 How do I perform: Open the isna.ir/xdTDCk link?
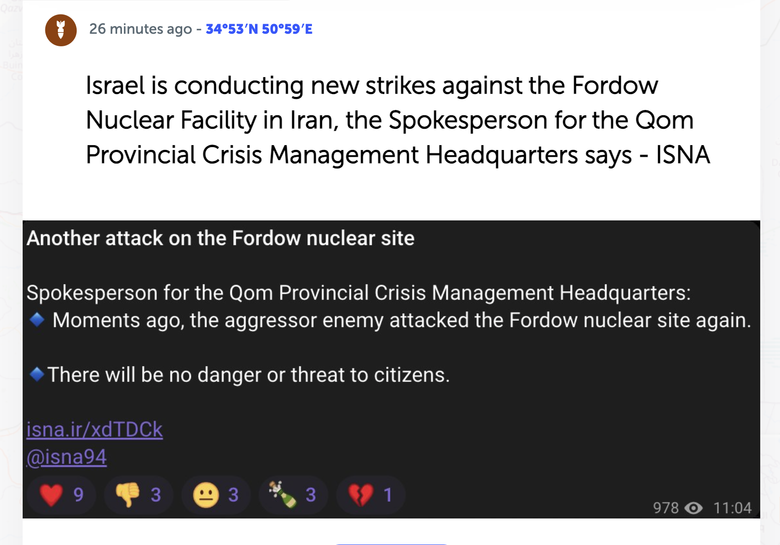click(95, 430)
